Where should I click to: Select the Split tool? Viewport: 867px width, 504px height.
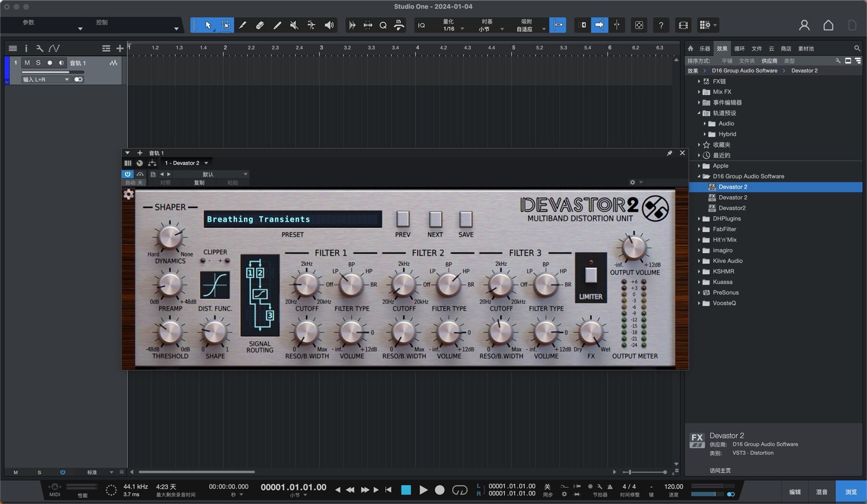pos(243,25)
